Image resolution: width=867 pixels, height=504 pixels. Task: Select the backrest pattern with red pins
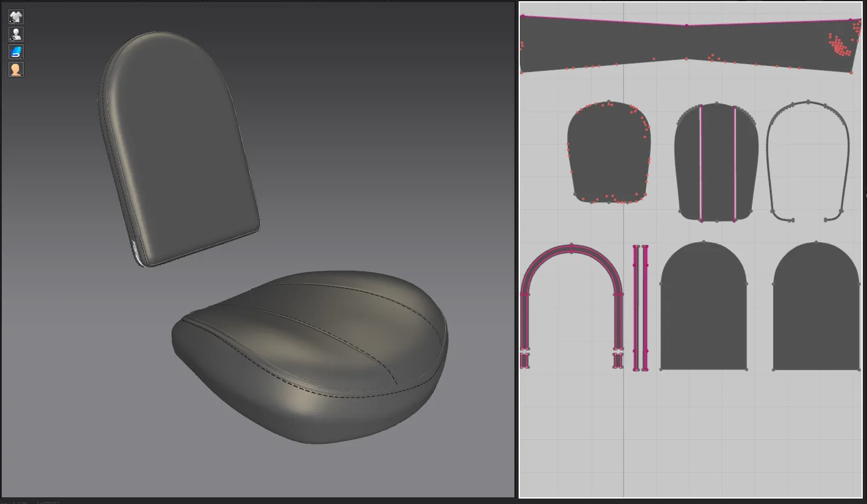pos(608,152)
